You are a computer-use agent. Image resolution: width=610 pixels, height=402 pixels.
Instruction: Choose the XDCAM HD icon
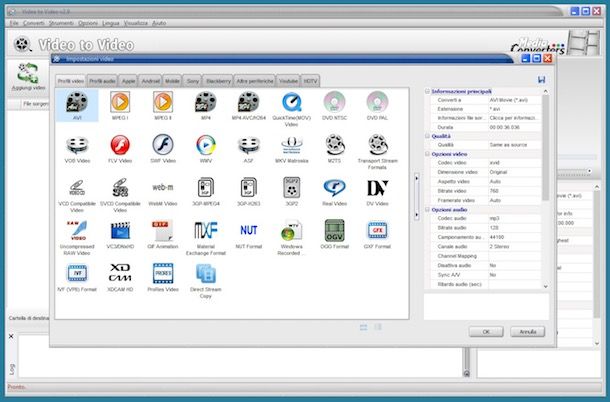click(x=120, y=272)
